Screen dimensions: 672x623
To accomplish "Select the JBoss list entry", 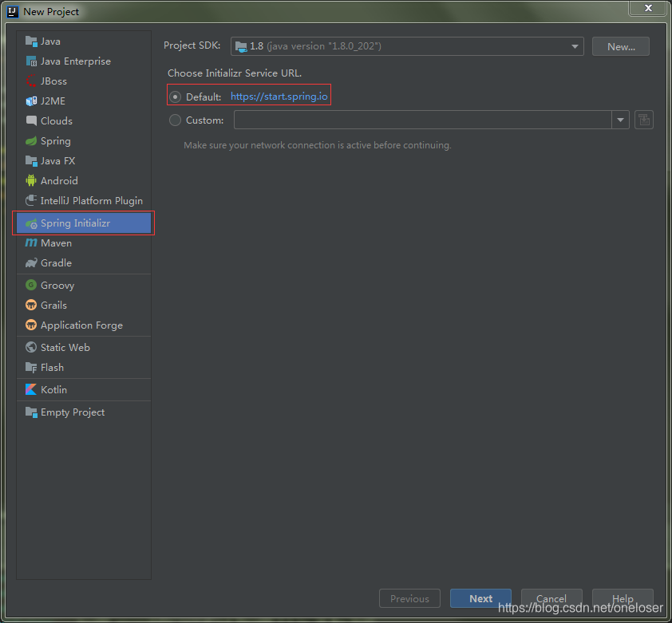I will [x=84, y=81].
